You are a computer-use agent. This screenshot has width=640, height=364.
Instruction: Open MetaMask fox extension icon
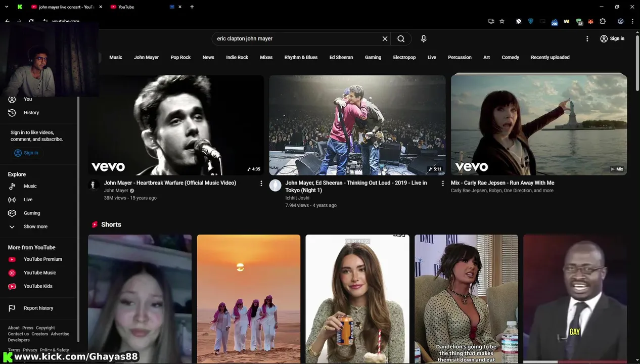tap(590, 21)
